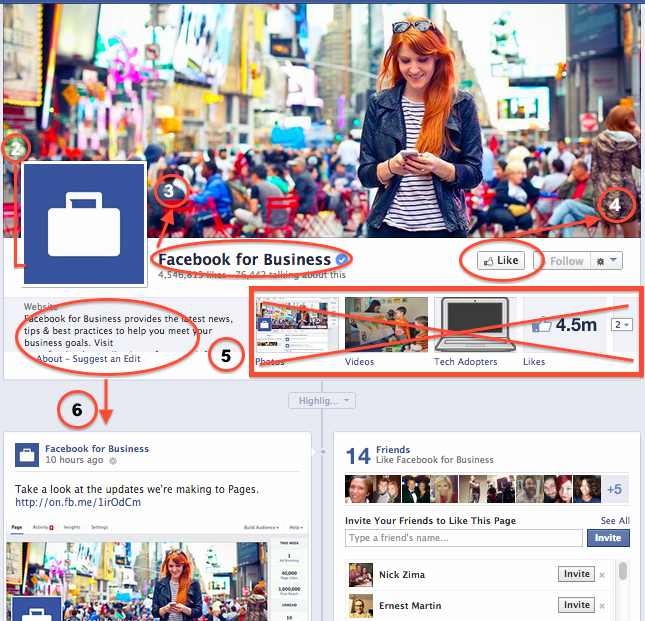Click the Facebook for Business page title
The image size is (645, 621).
[x=244, y=260]
